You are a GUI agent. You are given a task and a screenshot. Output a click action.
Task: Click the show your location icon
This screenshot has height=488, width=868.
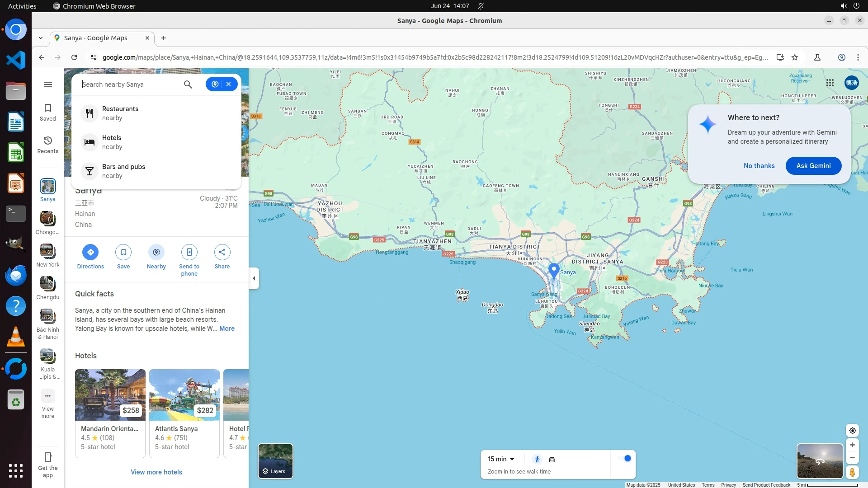[852, 431]
